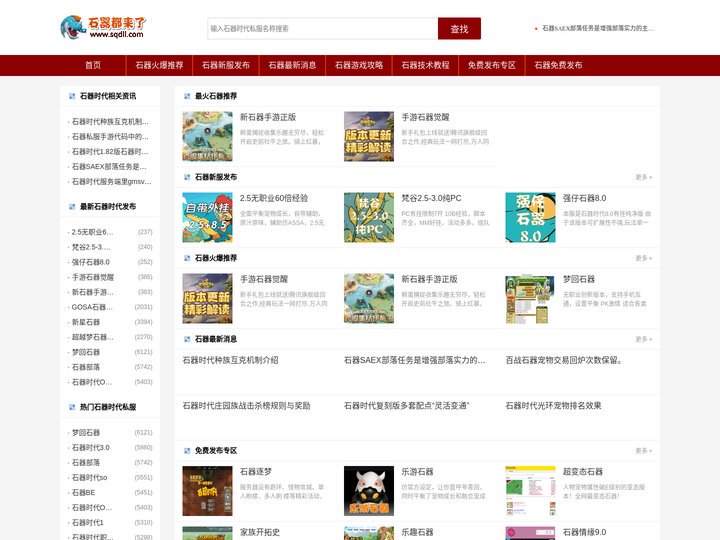Screen dimensions: 720x540
Task: Open 石器时代so in 热门石器时代私服 list
Action: coord(89,478)
